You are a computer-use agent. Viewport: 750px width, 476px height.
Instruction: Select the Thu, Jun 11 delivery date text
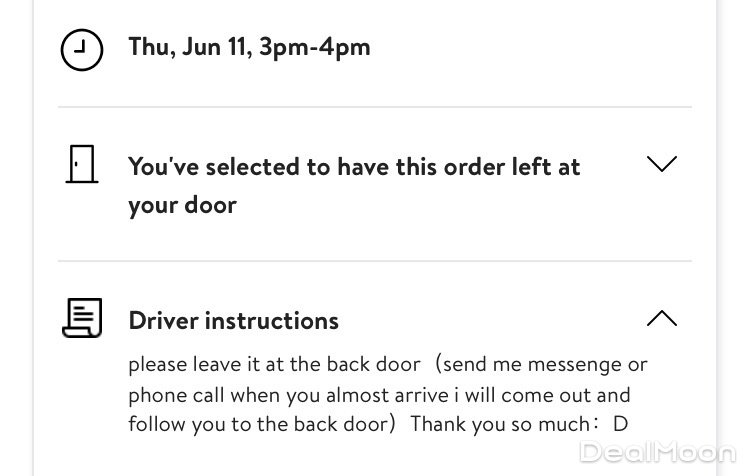click(x=190, y=47)
